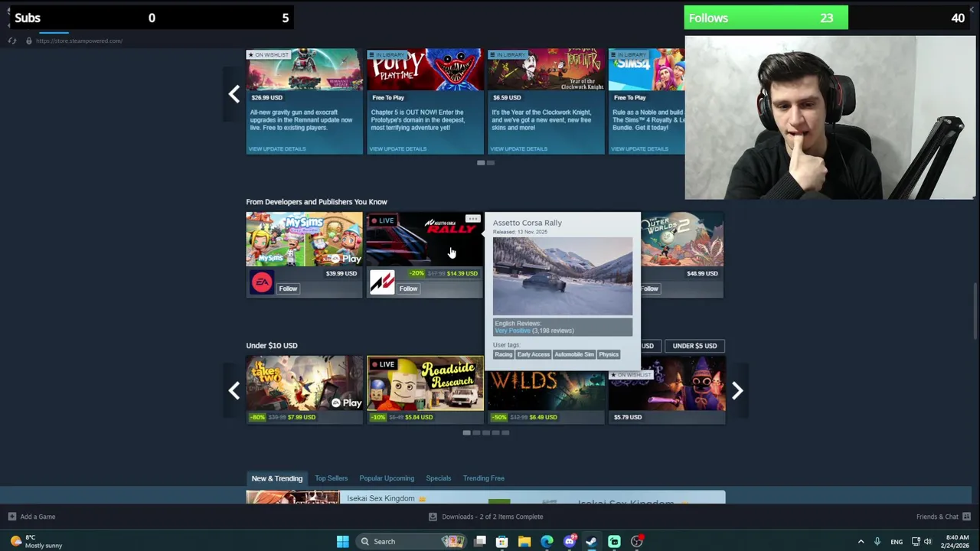
Task: Click the microphone icon in the system tray
Action: point(877,541)
